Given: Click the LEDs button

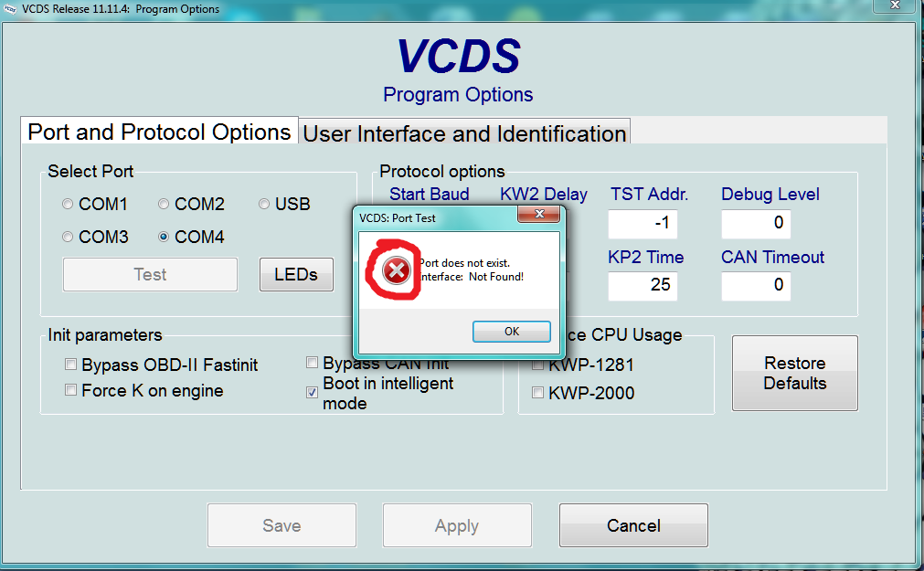Looking at the screenshot, I should 296,274.
